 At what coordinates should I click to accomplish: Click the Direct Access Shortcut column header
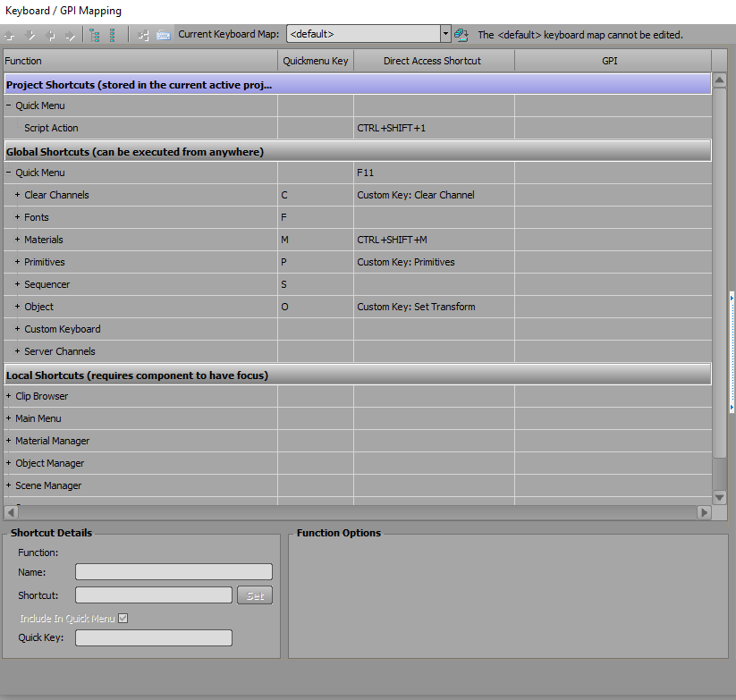click(434, 61)
